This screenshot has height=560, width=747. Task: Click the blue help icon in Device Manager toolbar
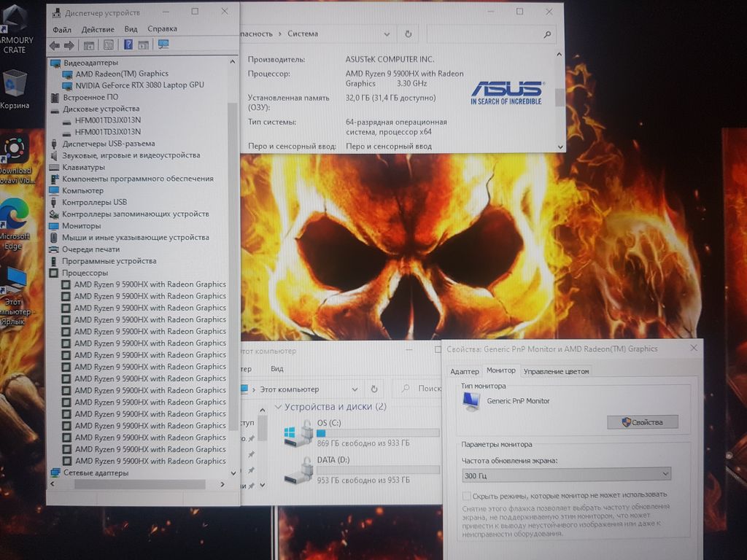(128, 45)
